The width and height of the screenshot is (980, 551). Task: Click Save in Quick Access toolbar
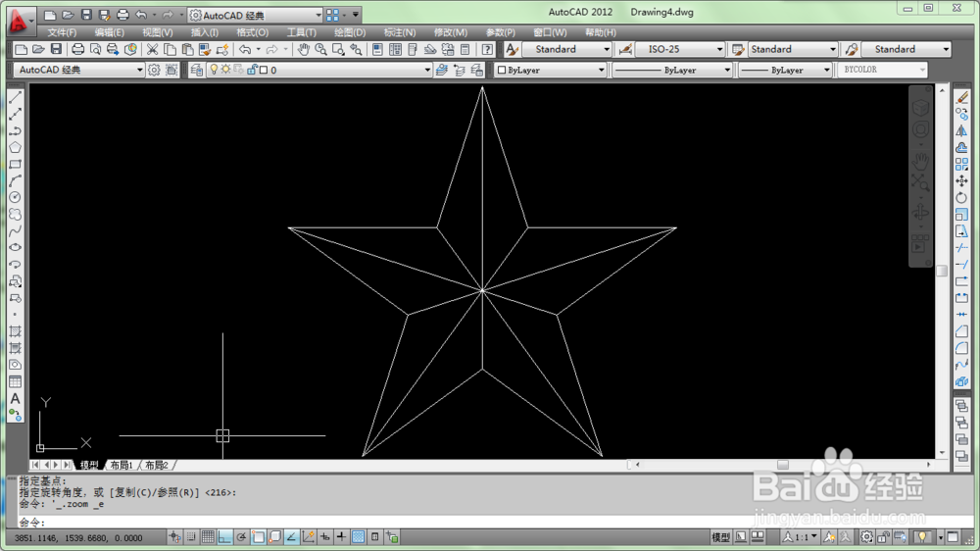click(86, 15)
